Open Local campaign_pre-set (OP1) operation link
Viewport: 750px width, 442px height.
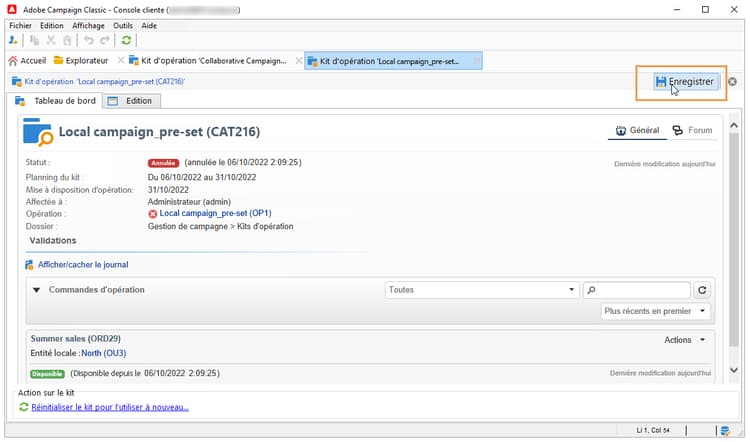pos(215,213)
